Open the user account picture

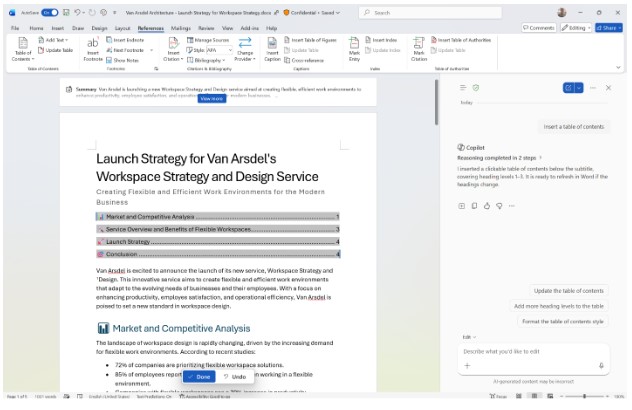pyautogui.click(x=562, y=12)
